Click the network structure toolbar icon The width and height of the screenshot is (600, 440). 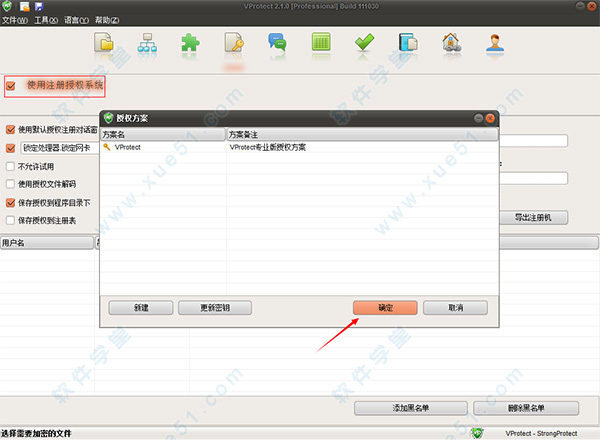(147, 43)
